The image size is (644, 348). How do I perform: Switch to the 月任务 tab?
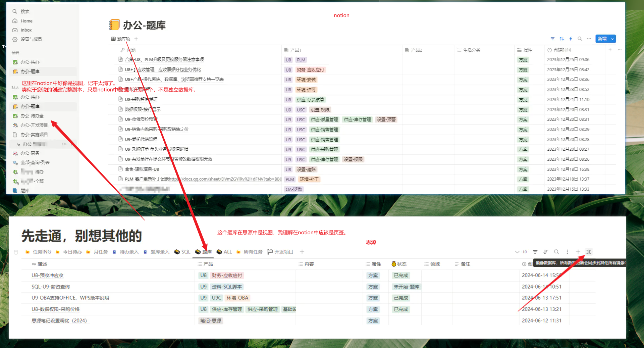(x=97, y=252)
